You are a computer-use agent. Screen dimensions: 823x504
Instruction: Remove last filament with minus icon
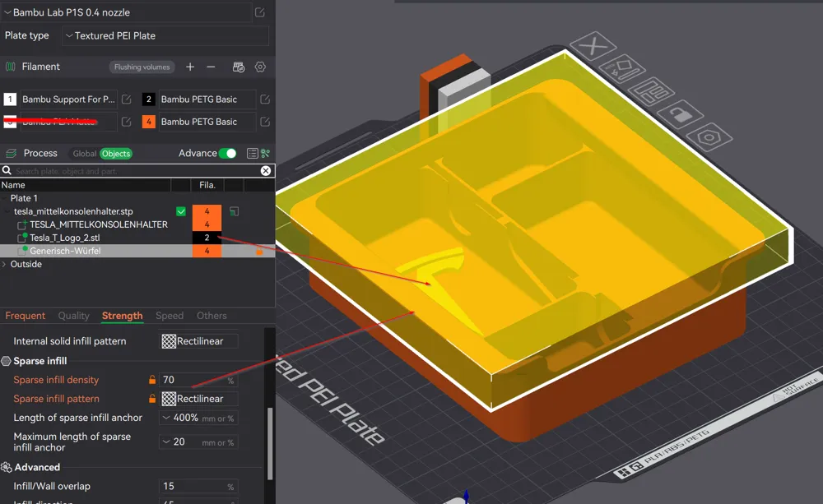pyautogui.click(x=211, y=67)
